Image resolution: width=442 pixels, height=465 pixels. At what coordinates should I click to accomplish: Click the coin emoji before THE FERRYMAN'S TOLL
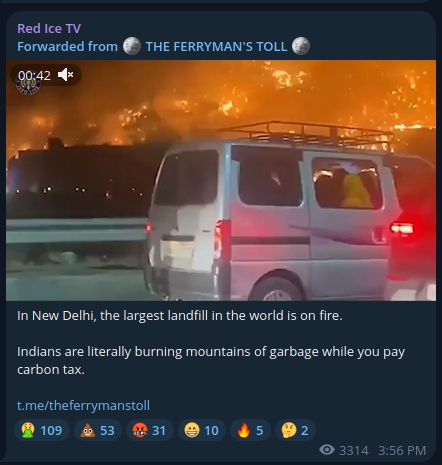pos(132,46)
